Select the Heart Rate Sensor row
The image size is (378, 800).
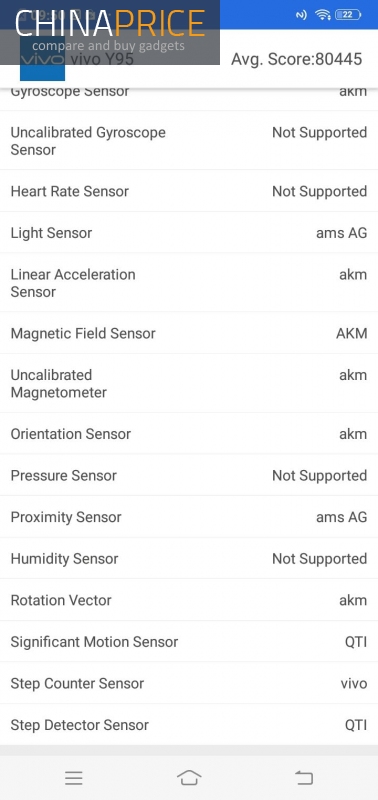pos(189,191)
